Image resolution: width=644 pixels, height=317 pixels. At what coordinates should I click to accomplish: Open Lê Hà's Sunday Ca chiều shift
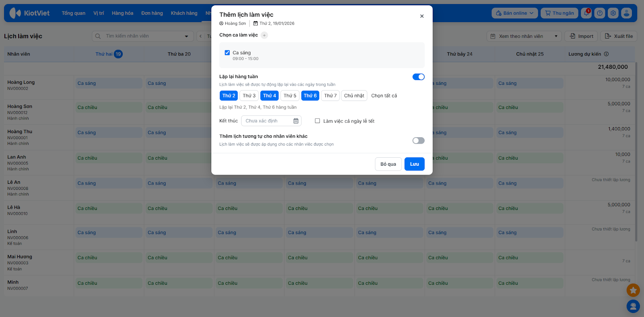pyautogui.click(x=530, y=208)
